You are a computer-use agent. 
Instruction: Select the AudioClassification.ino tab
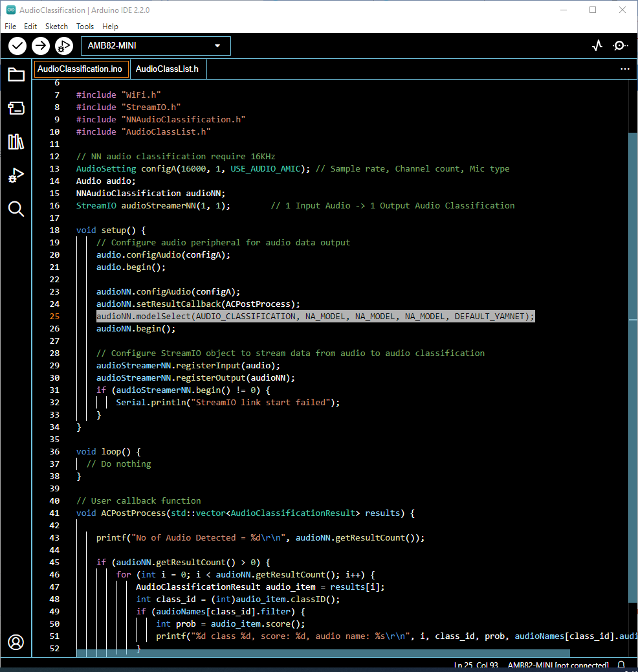tap(80, 69)
